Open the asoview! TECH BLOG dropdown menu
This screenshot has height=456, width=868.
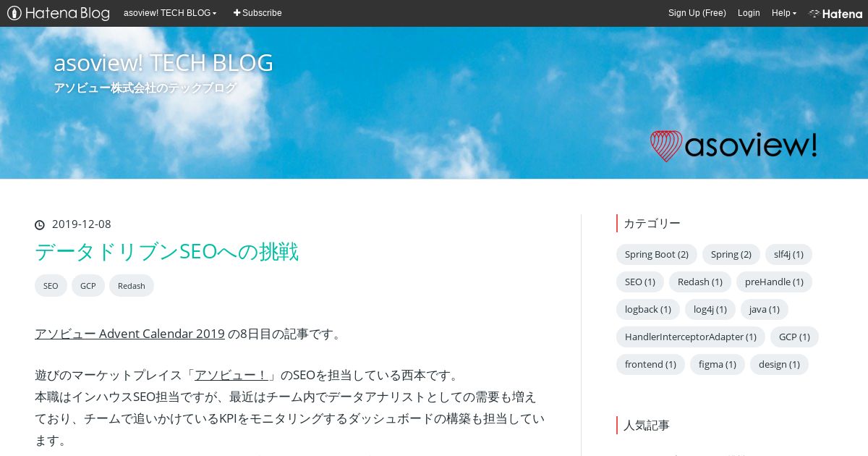click(170, 13)
